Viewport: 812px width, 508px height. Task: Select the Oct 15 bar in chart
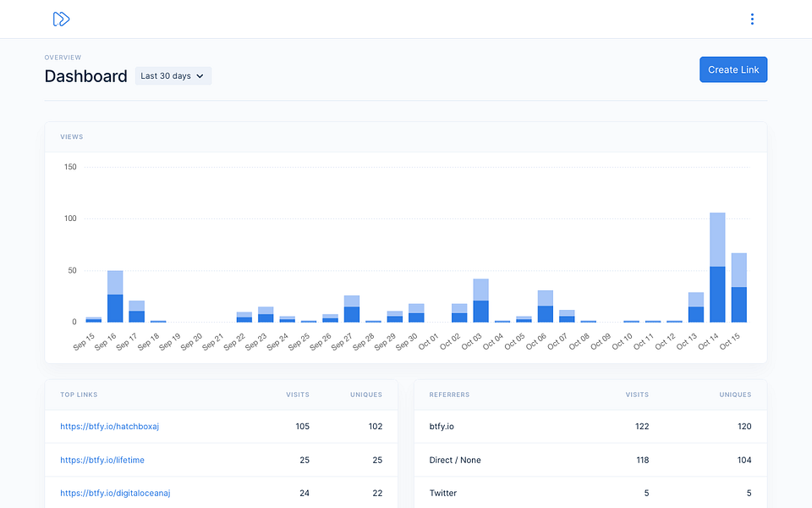[739, 288]
